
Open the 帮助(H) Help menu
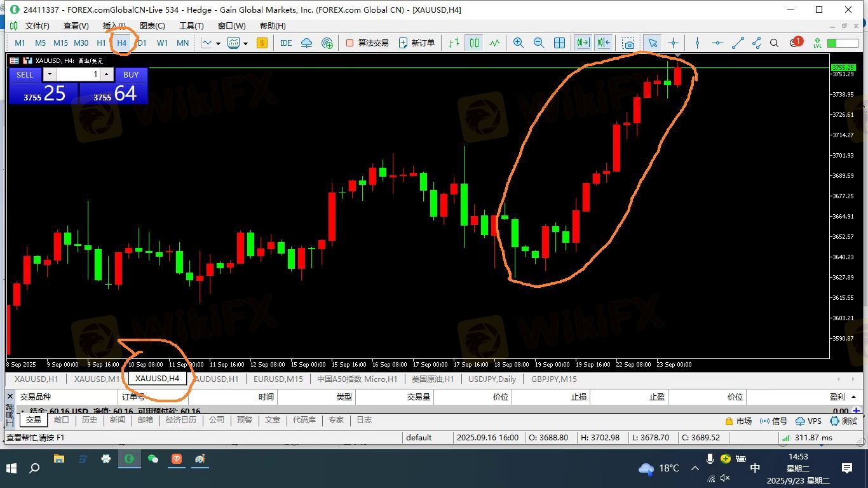point(273,26)
